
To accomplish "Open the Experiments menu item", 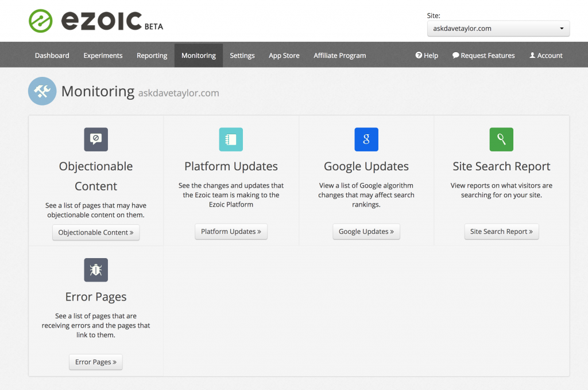I will (x=103, y=56).
